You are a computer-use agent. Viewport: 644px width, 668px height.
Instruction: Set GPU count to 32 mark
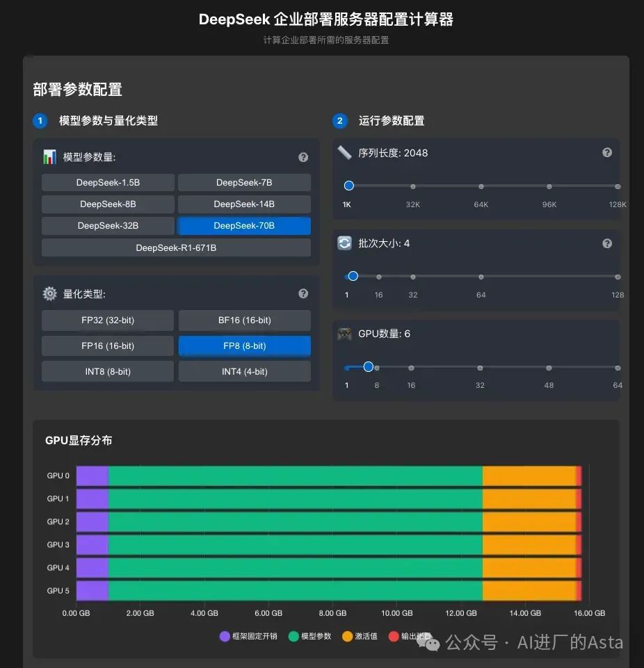[480, 368]
